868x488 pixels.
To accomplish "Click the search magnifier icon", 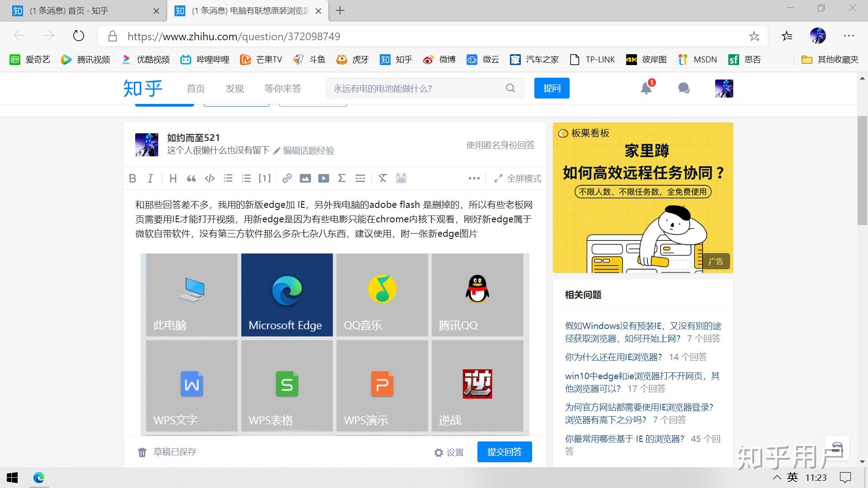I will click(510, 88).
